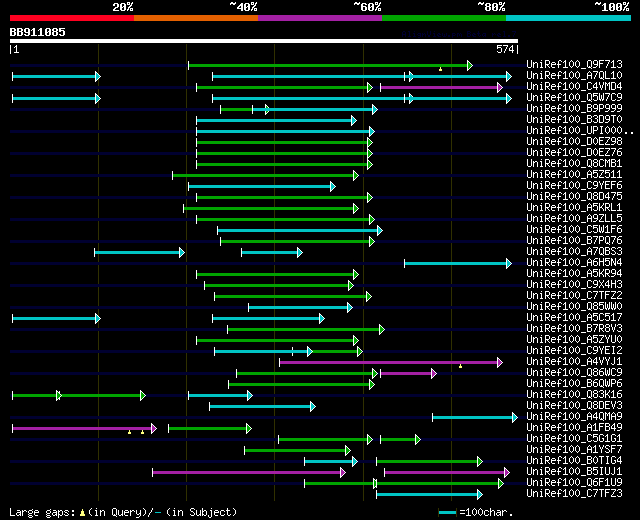The image size is (640, 520).
Task: Select hit name UniRef100_B5IUJ1
Action: tap(574, 472)
